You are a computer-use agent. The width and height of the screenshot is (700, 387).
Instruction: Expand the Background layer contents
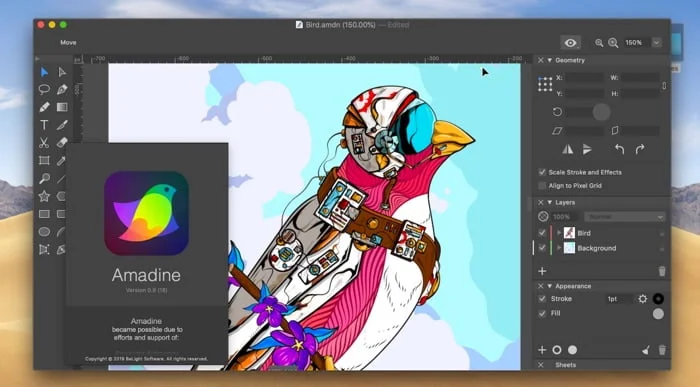coord(558,248)
